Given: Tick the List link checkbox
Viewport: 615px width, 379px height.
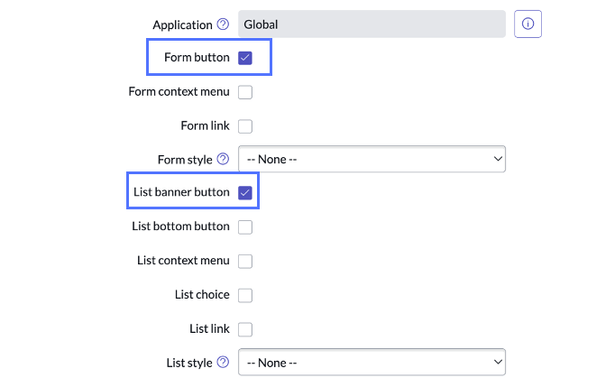Looking at the screenshot, I should pyautogui.click(x=245, y=329).
